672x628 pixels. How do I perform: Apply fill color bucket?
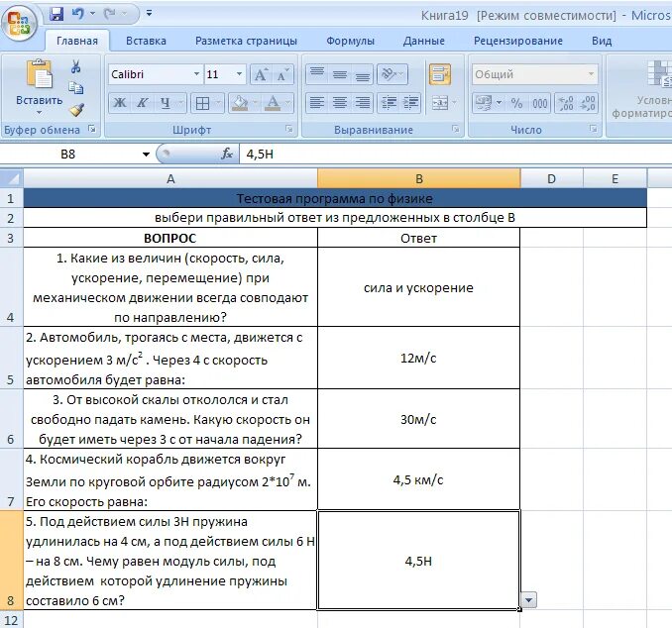(x=239, y=103)
